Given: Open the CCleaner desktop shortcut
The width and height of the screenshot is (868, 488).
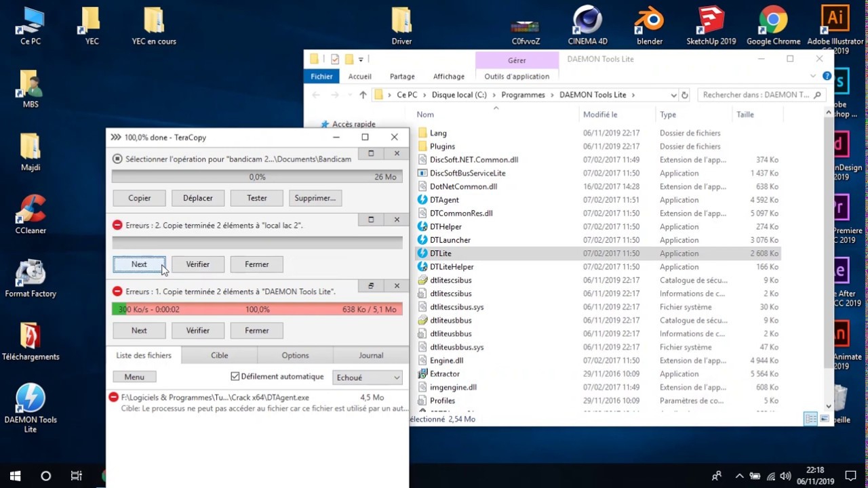Looking at the screenshot, I should pyautogui.click(x=31, y=214).
